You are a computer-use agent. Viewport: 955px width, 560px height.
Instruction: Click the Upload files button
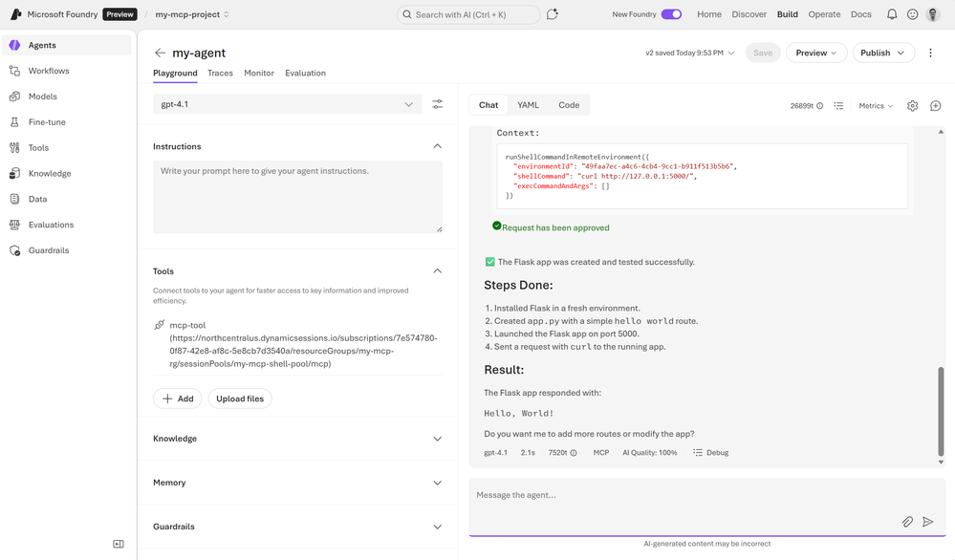240,398
